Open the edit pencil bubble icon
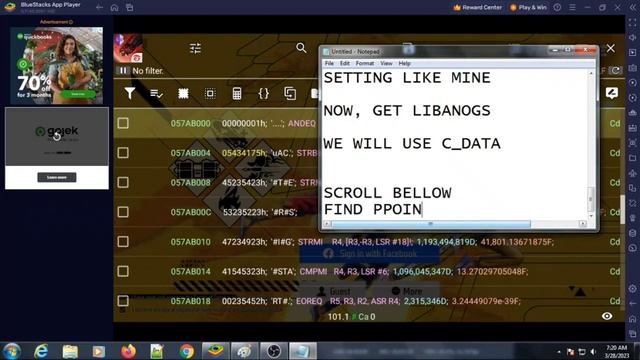The height and width of the screenshot is (360, 640). coord(611,93)
